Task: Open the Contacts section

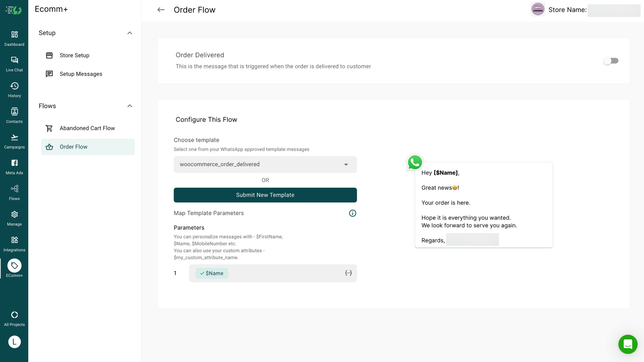Action: tap(14, 115)
